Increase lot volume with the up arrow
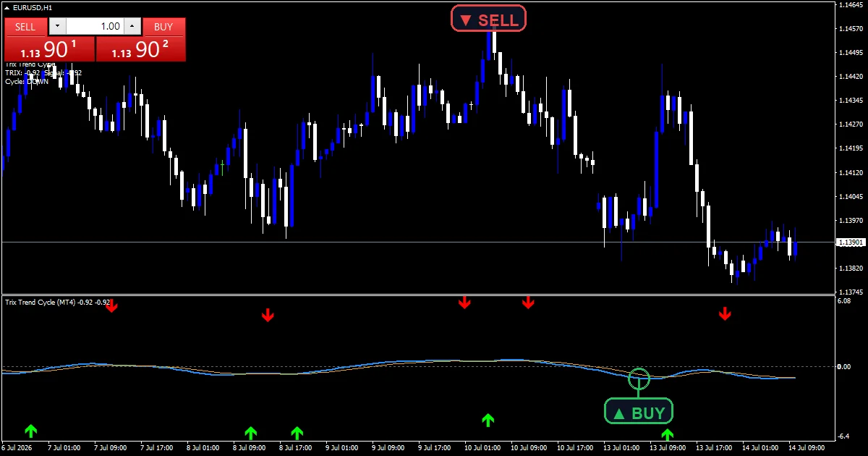868x456 pixels. coord(132,27)
